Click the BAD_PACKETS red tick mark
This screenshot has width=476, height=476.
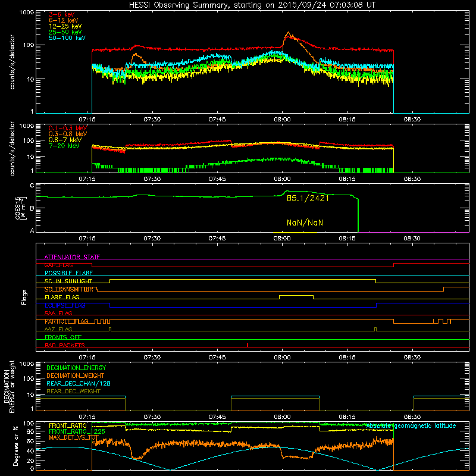coord(248,345)
